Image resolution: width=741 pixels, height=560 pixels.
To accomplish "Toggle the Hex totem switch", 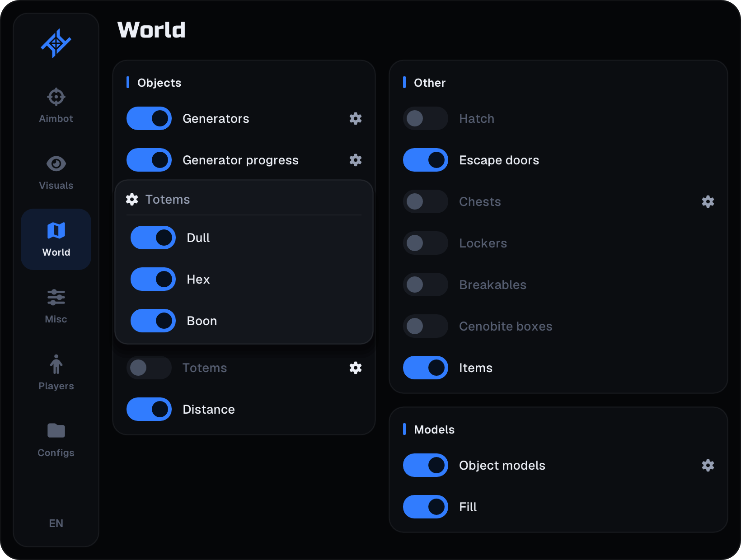I will [x=153, y=279].
